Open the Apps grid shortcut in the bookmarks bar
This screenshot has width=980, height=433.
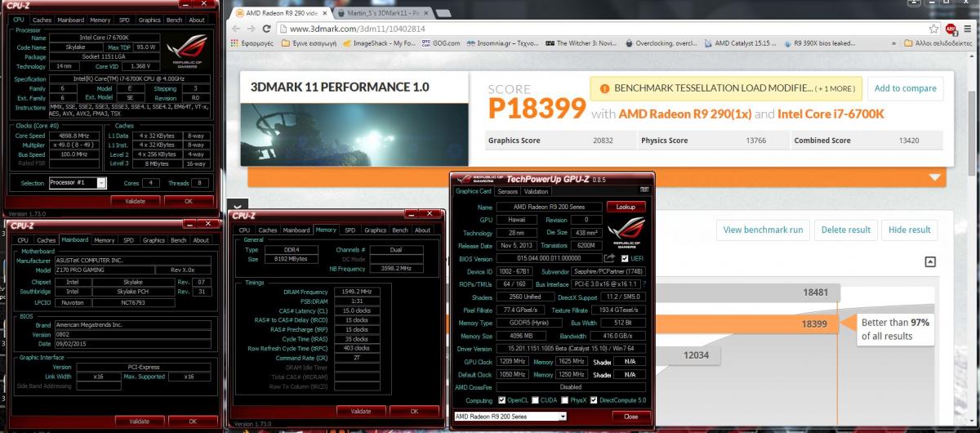coord(250,43)
